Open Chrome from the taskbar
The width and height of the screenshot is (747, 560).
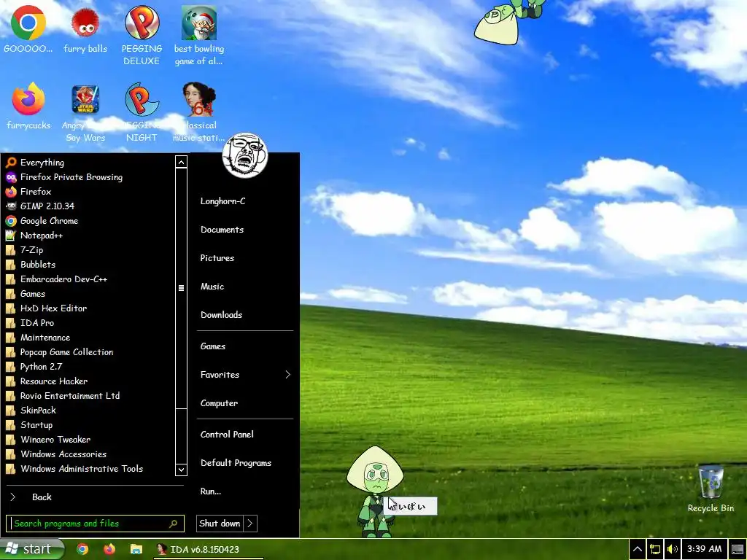(x=82, y=549)
